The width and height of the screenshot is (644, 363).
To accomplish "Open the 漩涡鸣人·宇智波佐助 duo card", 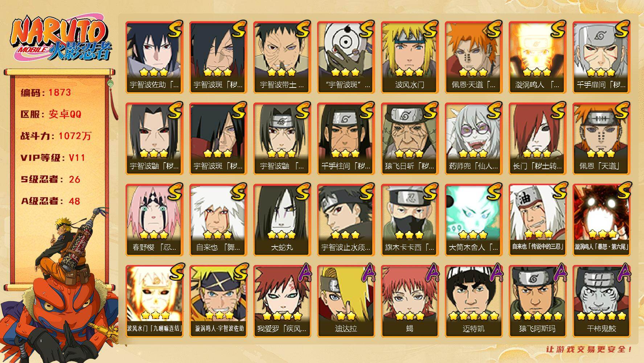I will click(218, 301).
